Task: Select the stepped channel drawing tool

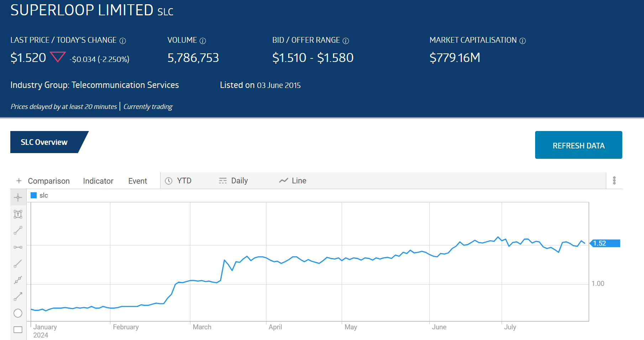Action: click(x=18, y=280)
